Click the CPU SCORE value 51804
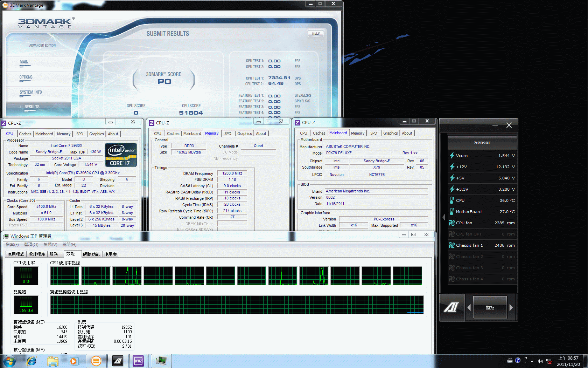Image resolution: width=588 pixels, height=368 pixels. 191,113
